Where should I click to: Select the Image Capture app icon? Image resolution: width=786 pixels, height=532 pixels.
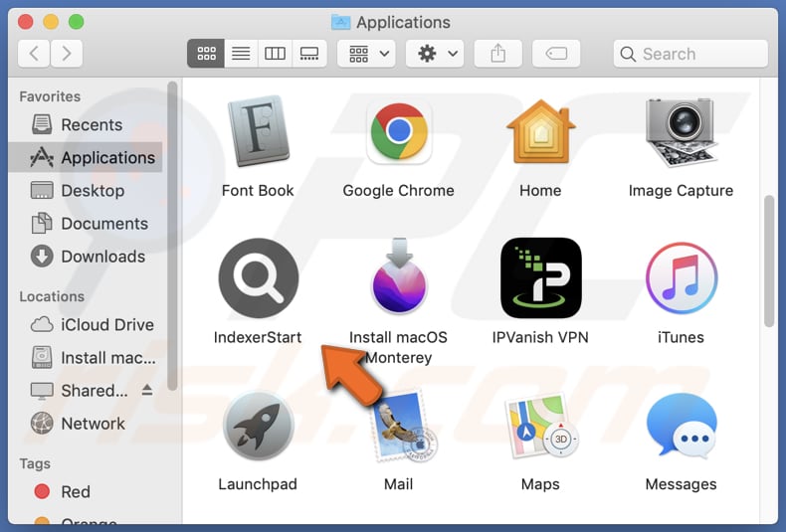click(682, 131)
